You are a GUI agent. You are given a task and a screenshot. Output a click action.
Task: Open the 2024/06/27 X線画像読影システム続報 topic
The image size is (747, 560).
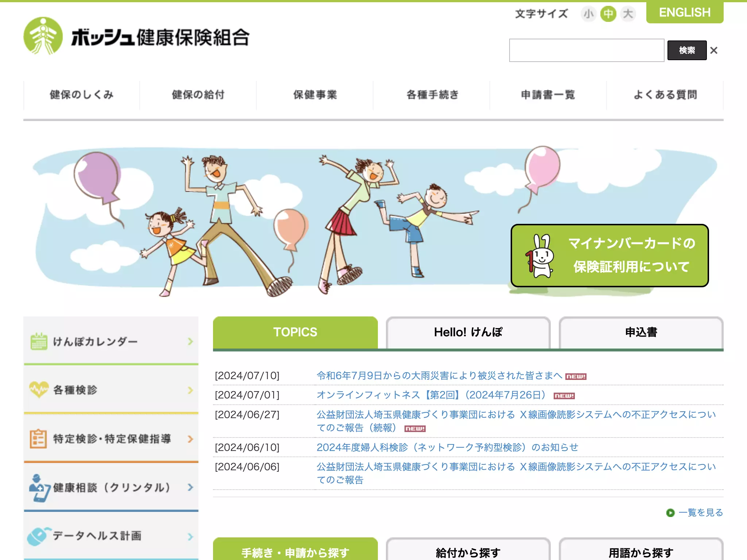pos(516,421)
